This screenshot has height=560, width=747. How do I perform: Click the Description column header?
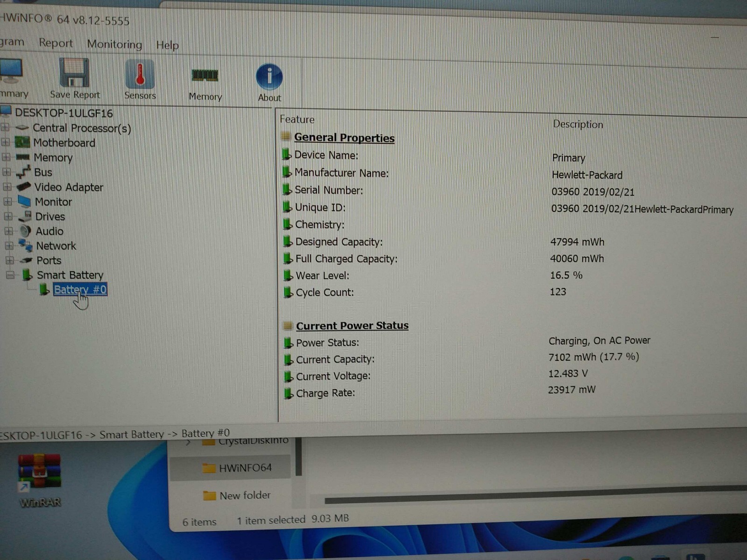(578, 124)
